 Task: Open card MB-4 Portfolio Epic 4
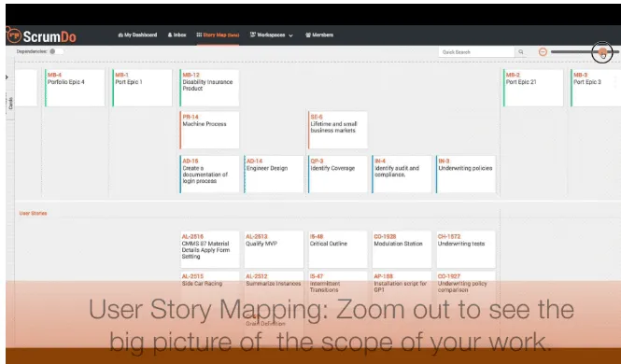tap(75, 88)
